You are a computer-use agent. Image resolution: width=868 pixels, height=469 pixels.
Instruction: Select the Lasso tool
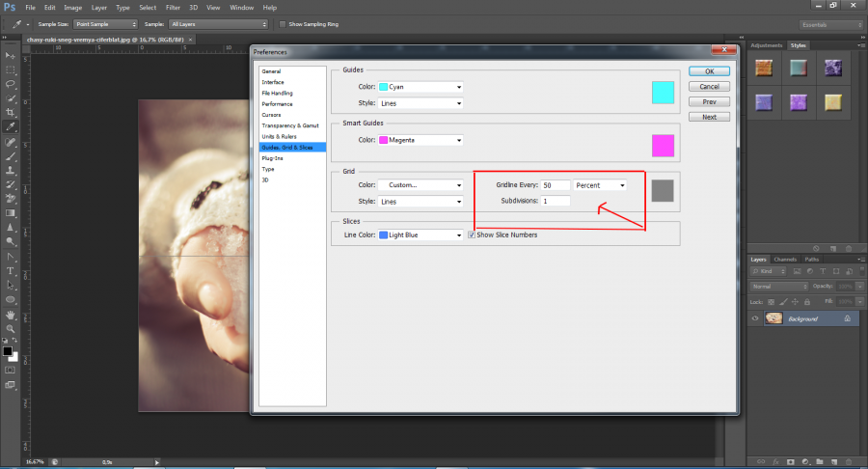(11, 84)
